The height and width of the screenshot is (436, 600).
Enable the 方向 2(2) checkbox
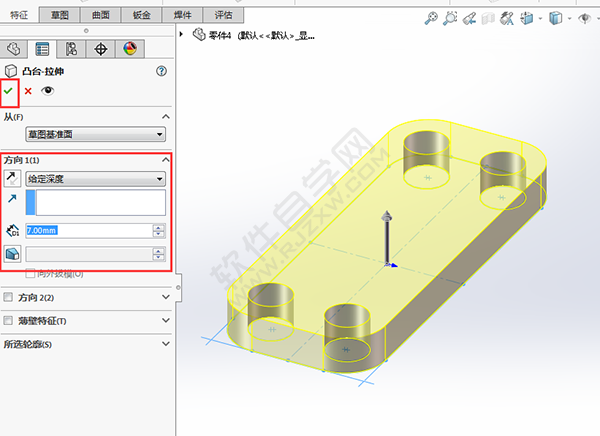tap(8, 297)
